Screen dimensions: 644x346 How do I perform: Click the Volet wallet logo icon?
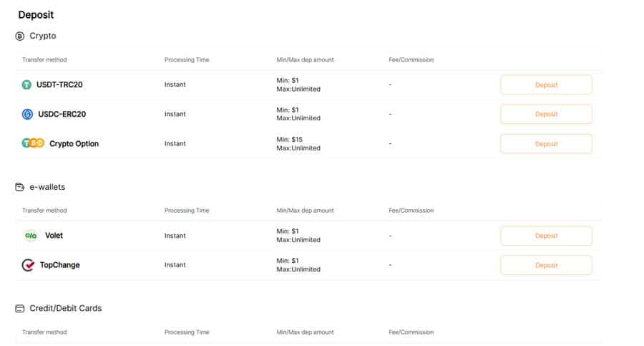(x=31, y=236)
